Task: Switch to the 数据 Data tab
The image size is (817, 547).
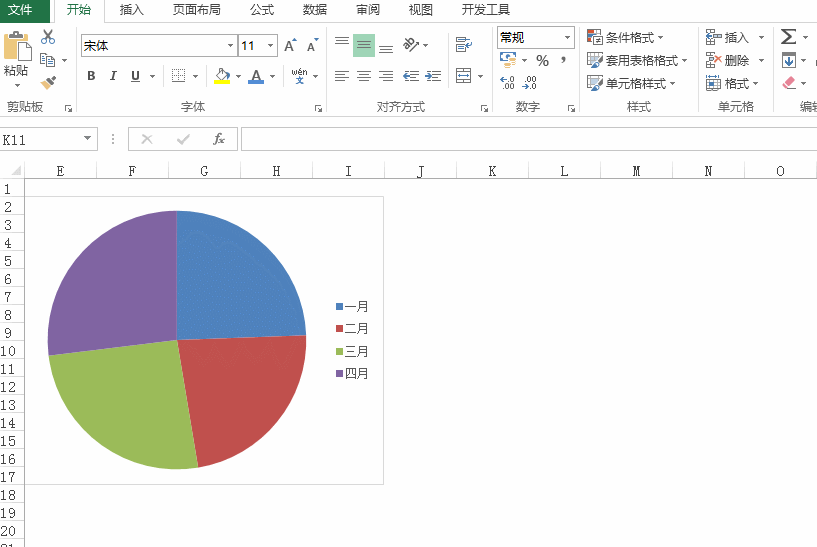Action: click(x=315, y=10)
